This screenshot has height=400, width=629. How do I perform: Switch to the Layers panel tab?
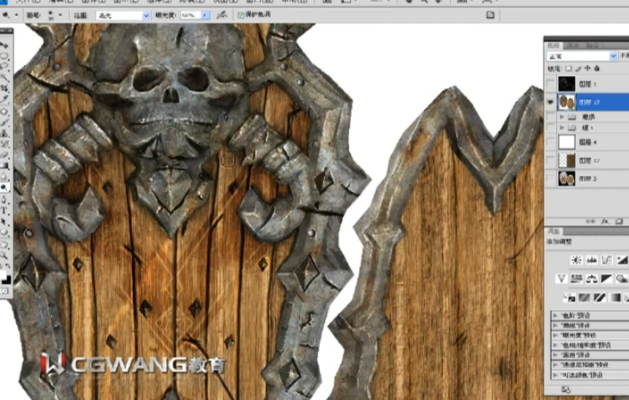(x=554, y=45)
